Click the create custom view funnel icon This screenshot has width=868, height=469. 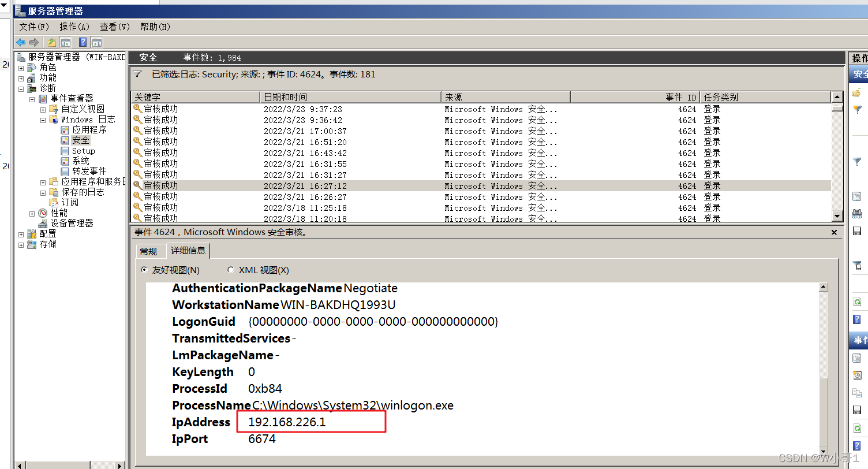coord(857,109)
